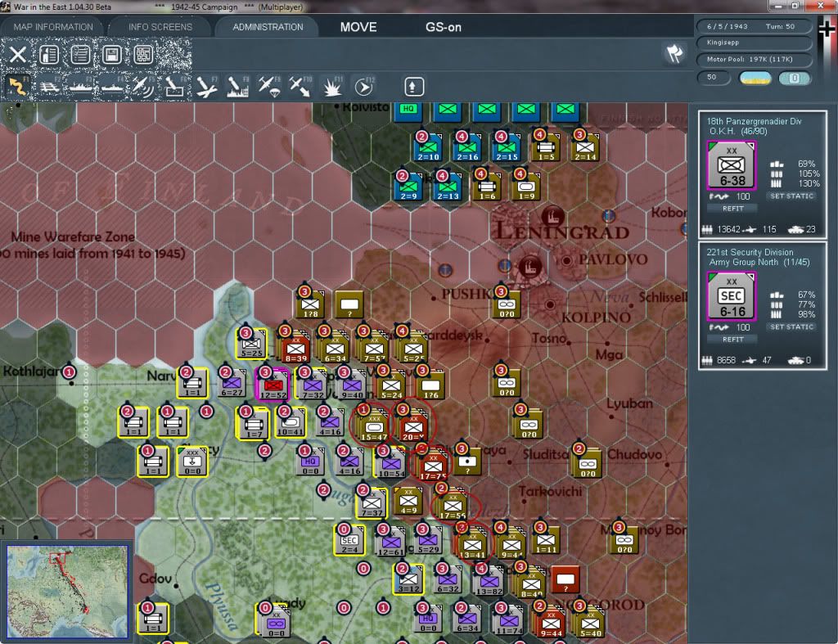838x644 pixels.
Task: Select the SEC 2=4 unit counter on the map
Action: (350, 540)
